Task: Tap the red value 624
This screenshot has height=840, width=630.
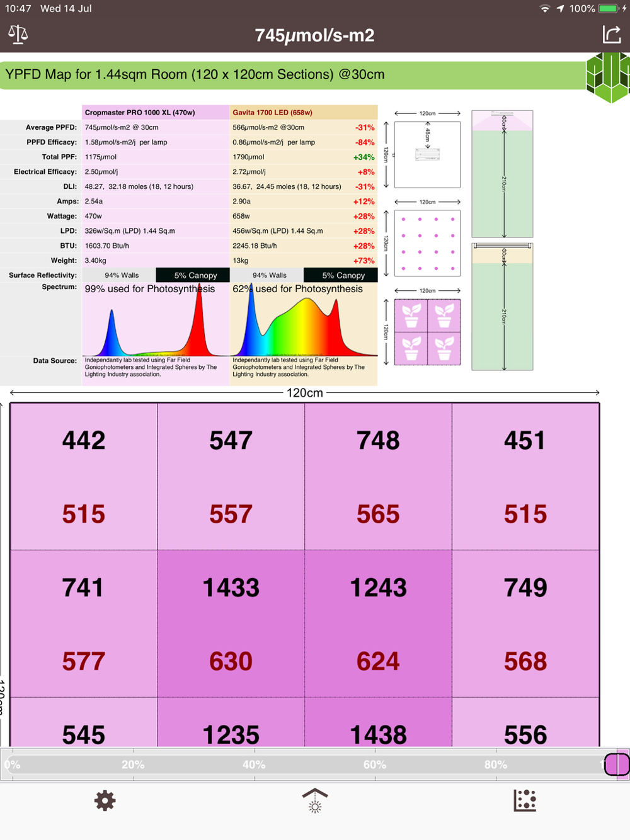Action: point(378,662)
